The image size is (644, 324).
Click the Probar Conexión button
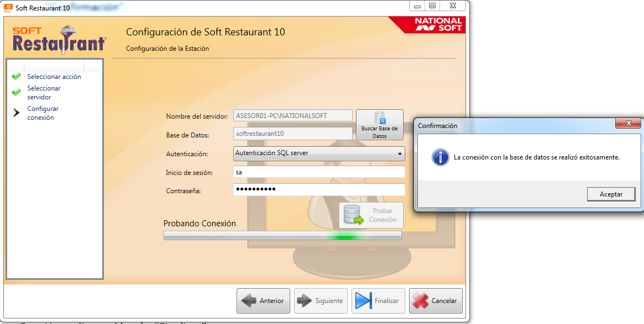371,215
